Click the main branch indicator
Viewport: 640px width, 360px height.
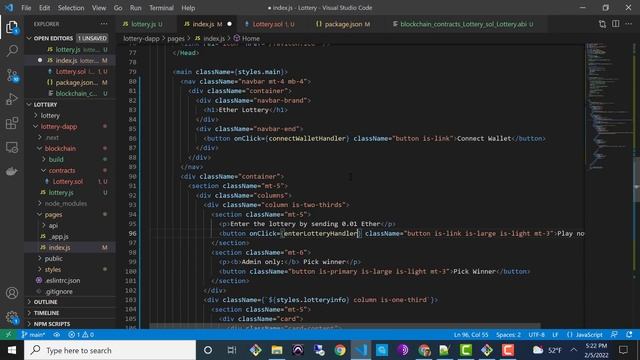click(33, 335)
